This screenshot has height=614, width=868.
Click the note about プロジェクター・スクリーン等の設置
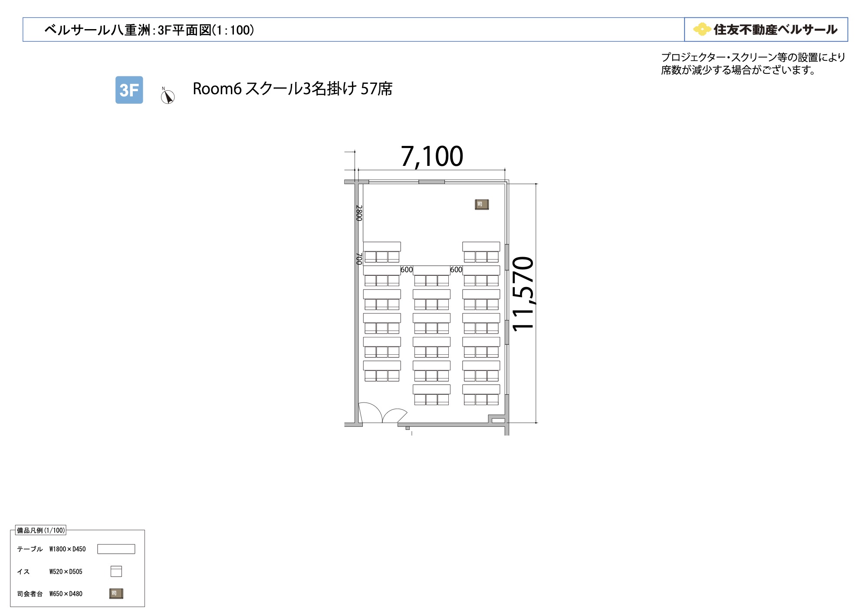tap(753, 57)
